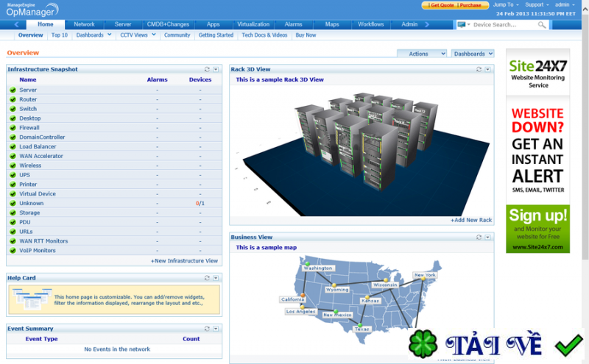
Task: Go to the Alarms tab
Action: 293,24
